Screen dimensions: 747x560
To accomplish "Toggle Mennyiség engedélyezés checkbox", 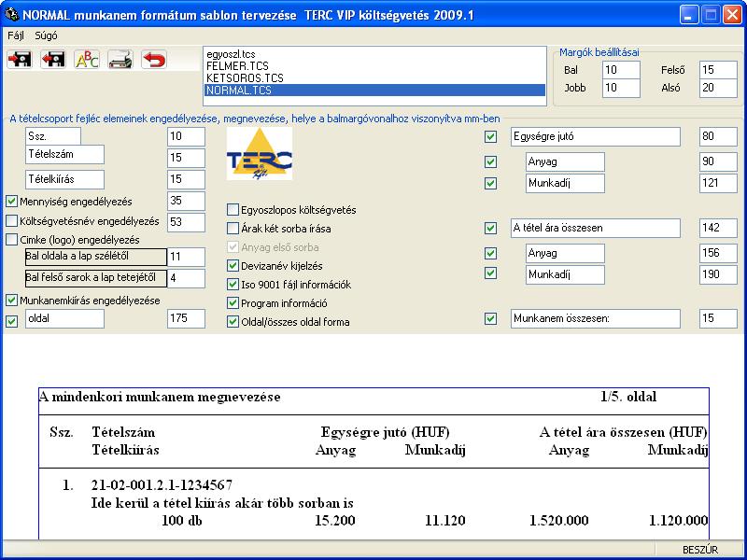I will 11,202.
